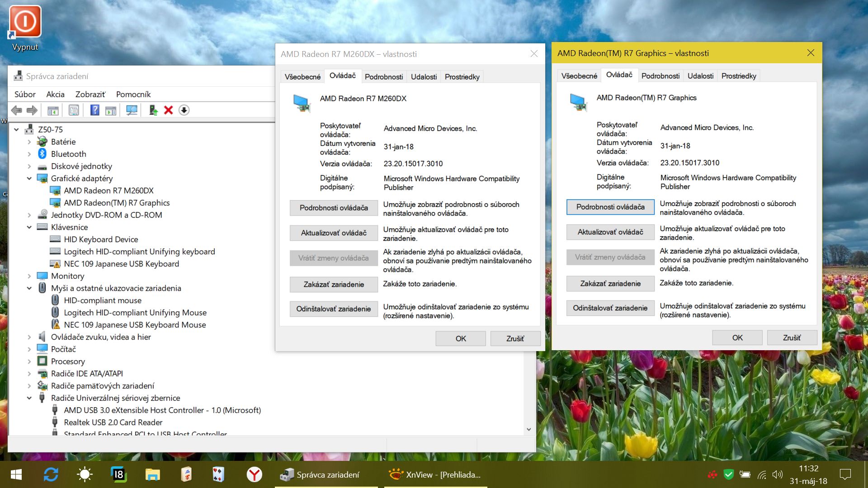Image resolution: width=868 pixels, height=488 pixels.
Task: Click Podrobnosti ovládača in R7 M260DX dialog
Action: point(334,208)
